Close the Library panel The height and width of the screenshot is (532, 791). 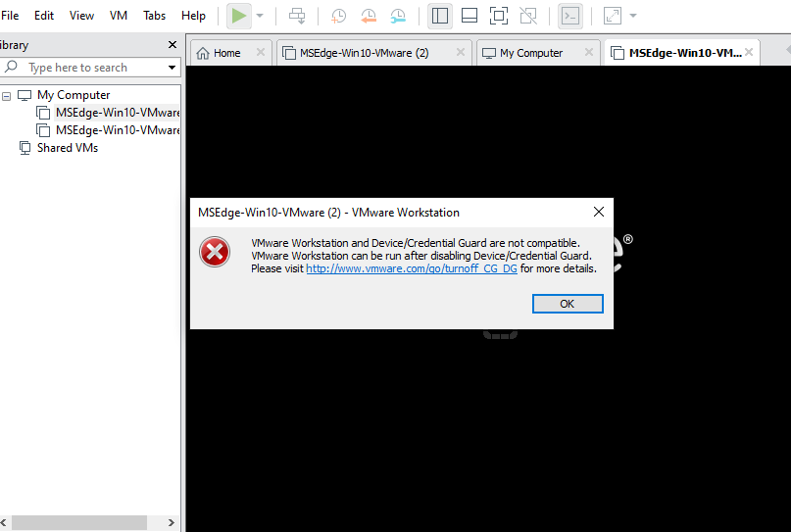[173, 45]
